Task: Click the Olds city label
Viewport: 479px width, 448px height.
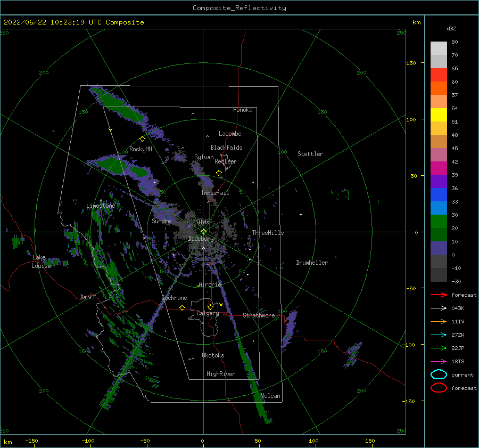Action: pos(203,222)
